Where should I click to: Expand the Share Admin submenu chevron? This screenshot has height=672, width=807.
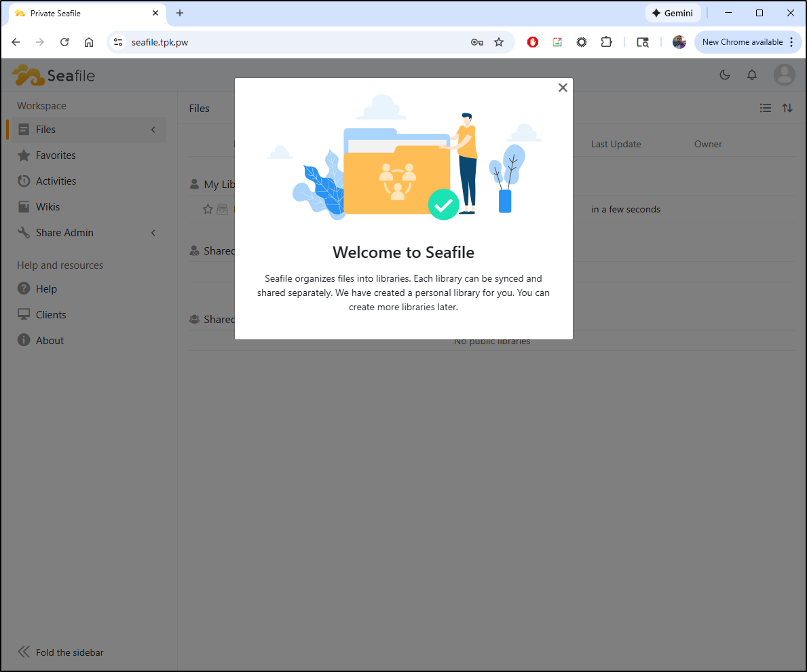[153, 233]
